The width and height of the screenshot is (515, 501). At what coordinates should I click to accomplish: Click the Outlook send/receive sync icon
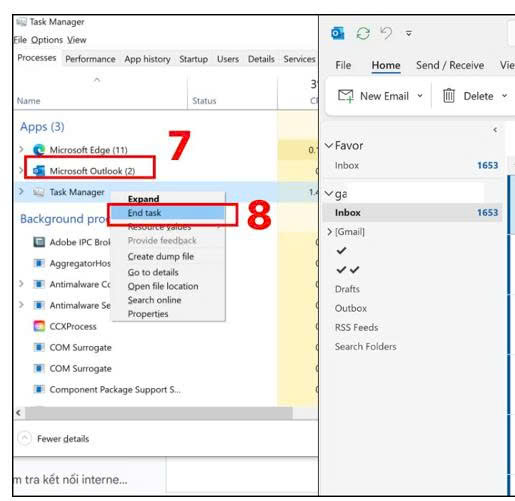(363, 33)
